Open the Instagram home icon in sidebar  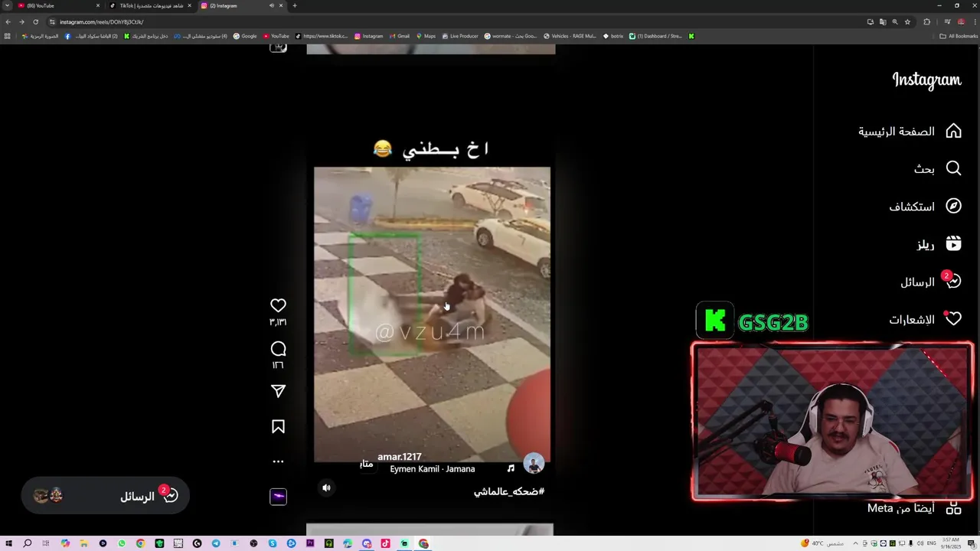[x=953, y=131]
